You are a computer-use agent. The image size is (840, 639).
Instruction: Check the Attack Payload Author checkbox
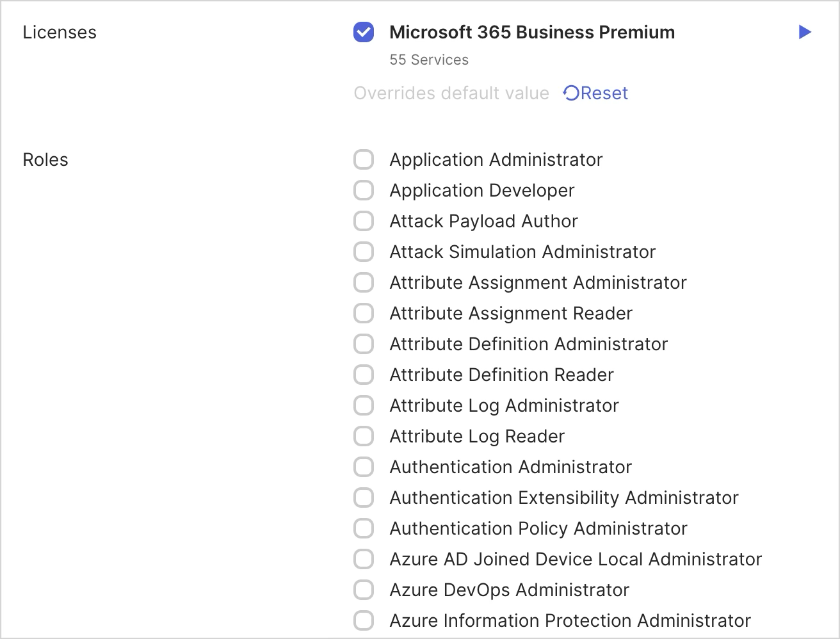tap(364, 221)
